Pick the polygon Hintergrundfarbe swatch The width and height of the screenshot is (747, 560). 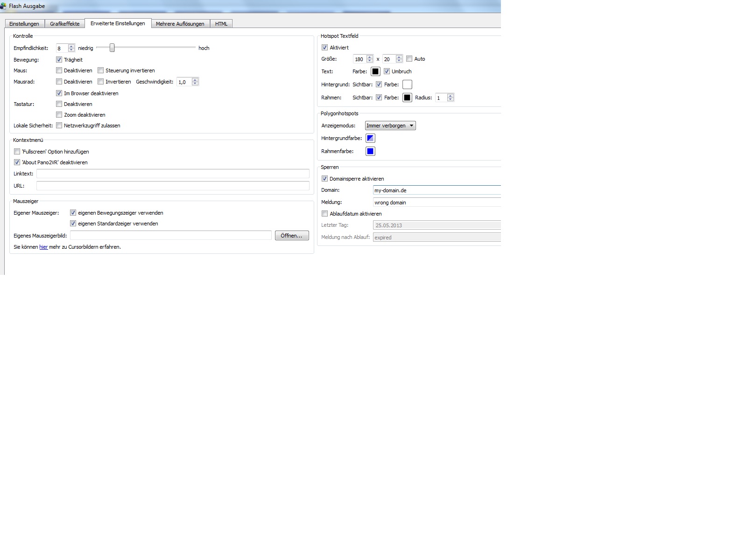(x=370, y=138)
